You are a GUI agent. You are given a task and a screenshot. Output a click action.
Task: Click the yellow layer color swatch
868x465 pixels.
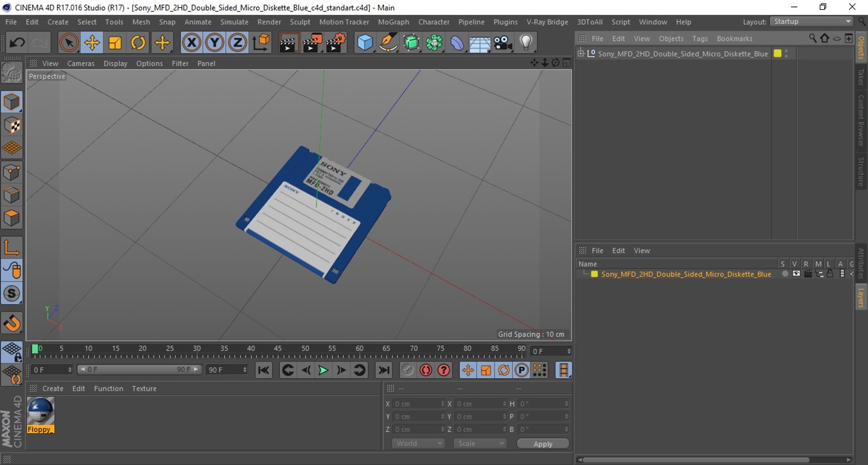tap(594, 274)
